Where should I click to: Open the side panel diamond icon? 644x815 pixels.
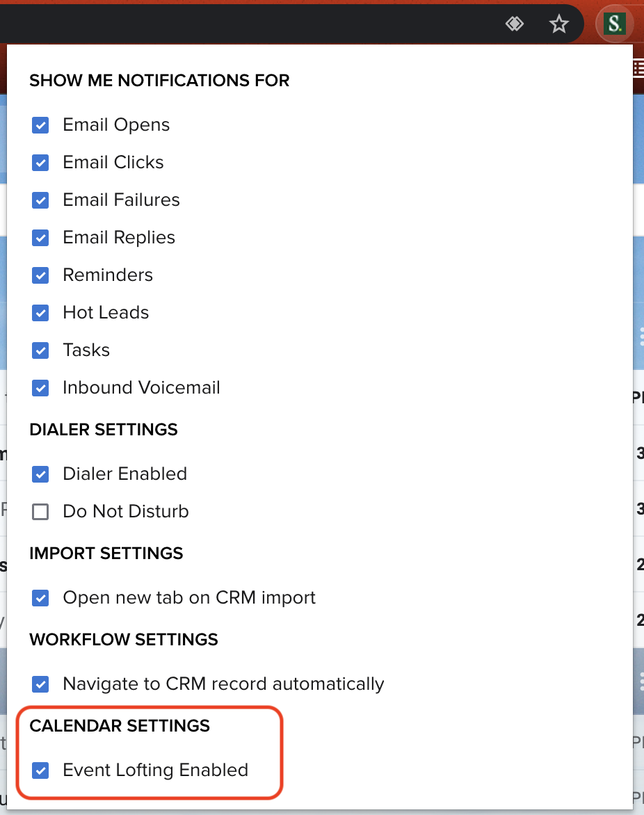point(515,24)
